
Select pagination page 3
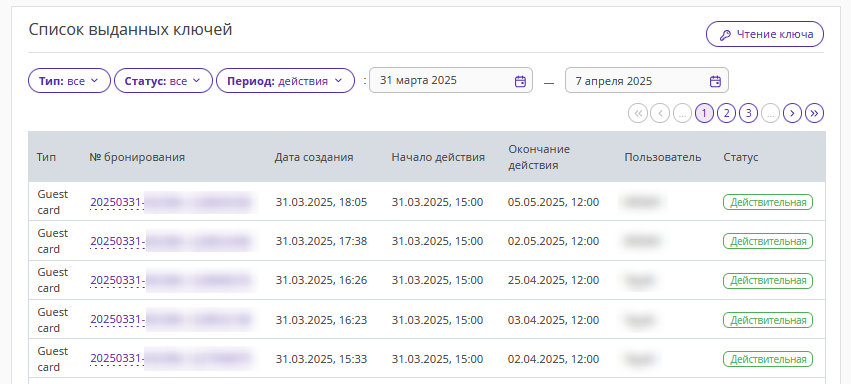click(748, 113)
